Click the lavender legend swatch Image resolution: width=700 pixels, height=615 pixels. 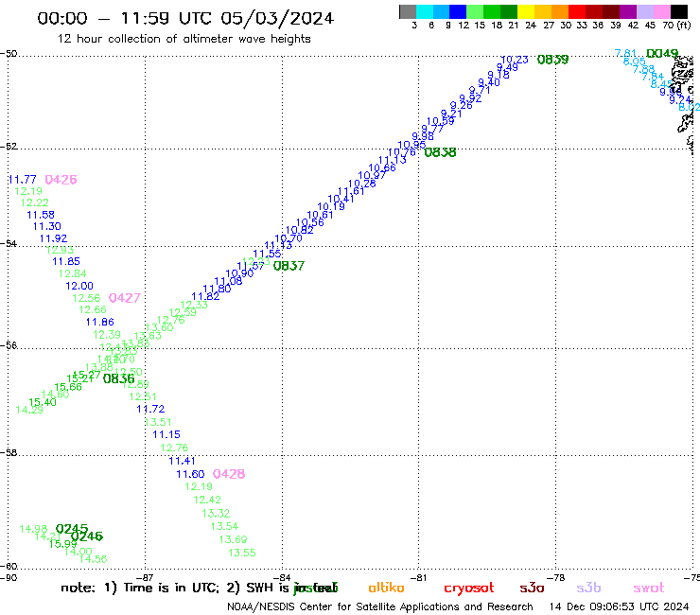click(x=644, y=11)
